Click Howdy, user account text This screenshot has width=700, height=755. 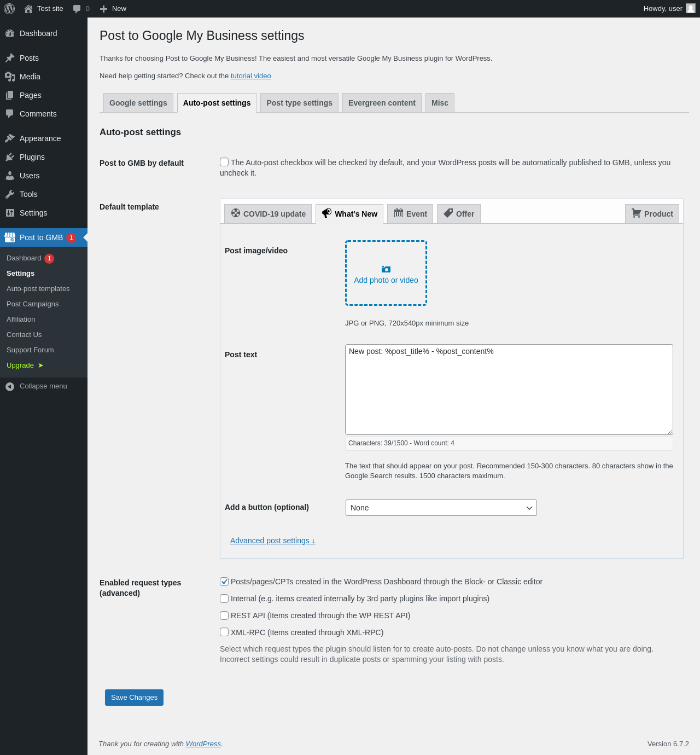click(663, 9)
